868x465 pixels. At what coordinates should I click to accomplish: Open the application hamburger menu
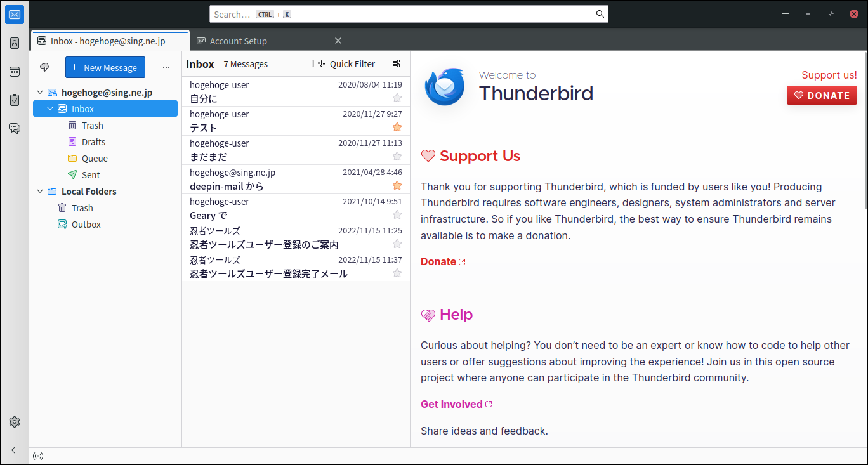click(786, 14)
